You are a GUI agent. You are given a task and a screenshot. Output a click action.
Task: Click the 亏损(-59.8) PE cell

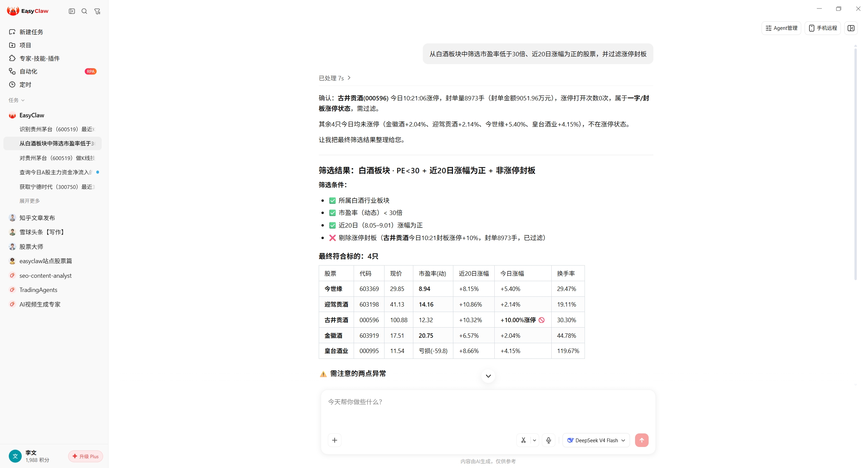(x=433, y=351)
